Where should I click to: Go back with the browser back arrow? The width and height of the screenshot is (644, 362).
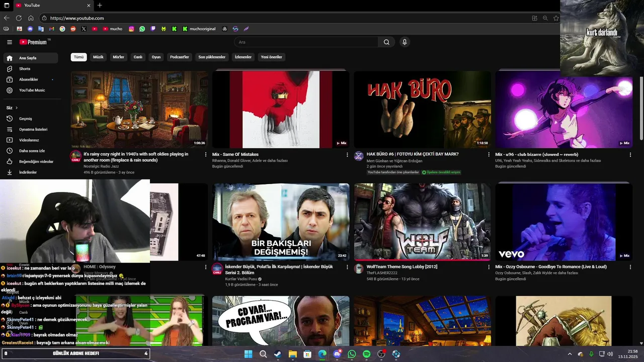point(7,18)
